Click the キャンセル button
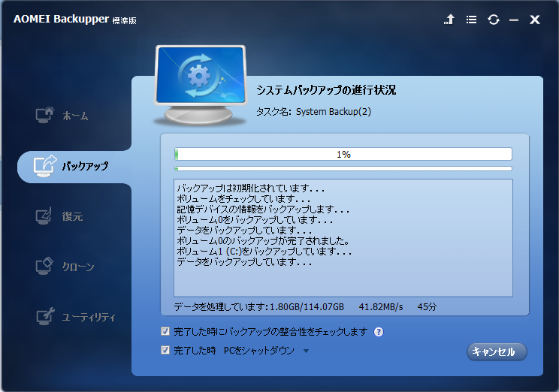Viewport: 559px width, 392px height. (497, 351)
